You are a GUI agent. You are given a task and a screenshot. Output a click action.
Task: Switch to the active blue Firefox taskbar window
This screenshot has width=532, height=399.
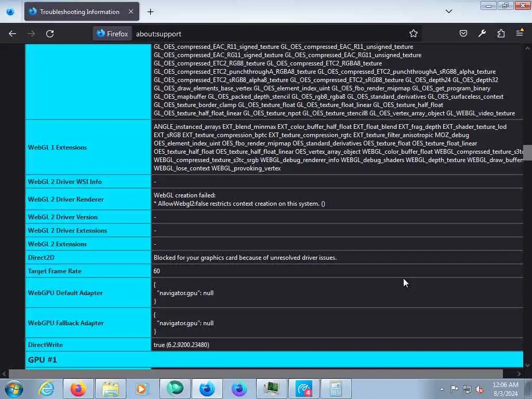(207, 389)
